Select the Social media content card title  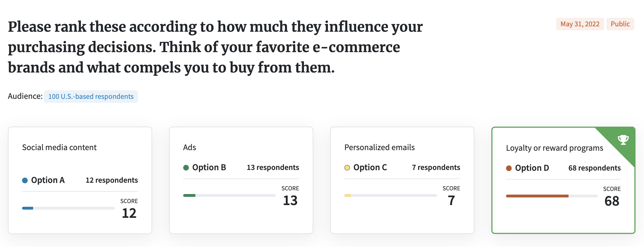coord(59,148)
